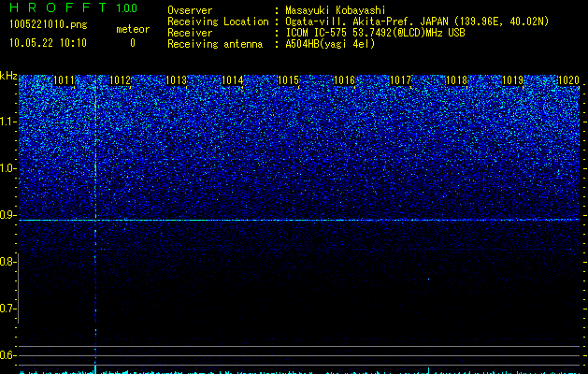The height and width of the screenshot is (374, 588).
Task: Click the Receiving Location label
Action: [x=218, y=22]
